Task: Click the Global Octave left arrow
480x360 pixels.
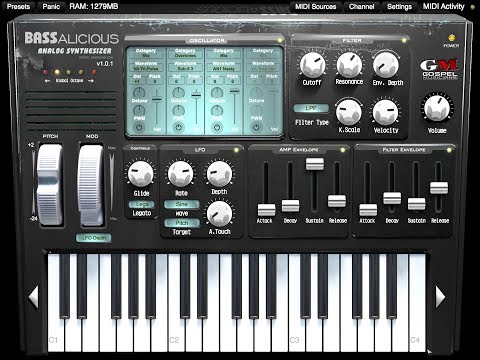Action: (47, 81)
